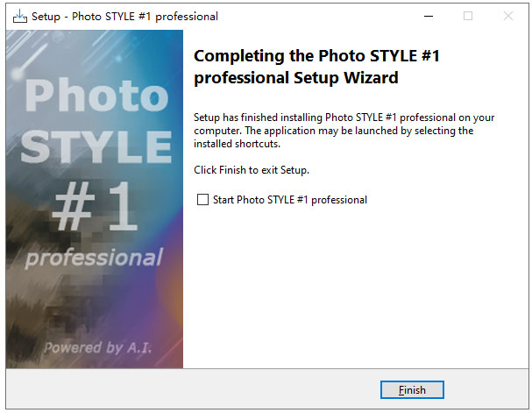Minimize the Setup wizard window
This screenshot has width=532, height=413.
(429, 16)
